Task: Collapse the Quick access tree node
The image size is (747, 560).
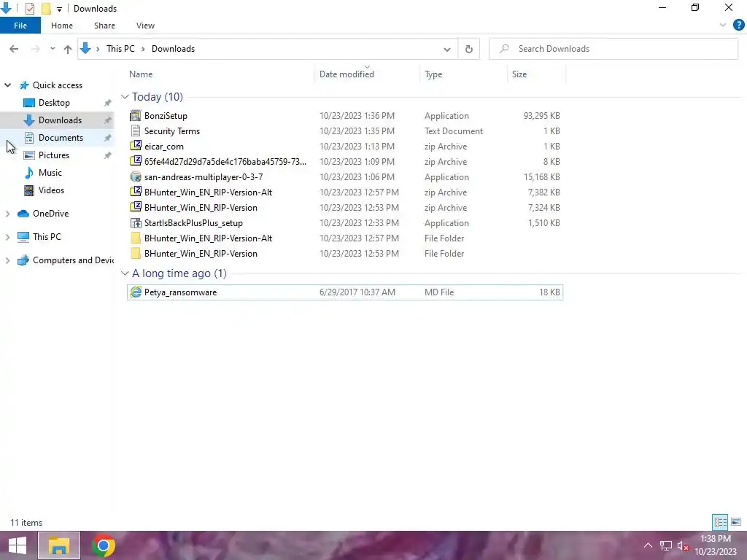Action: click(x=7, y=85)
